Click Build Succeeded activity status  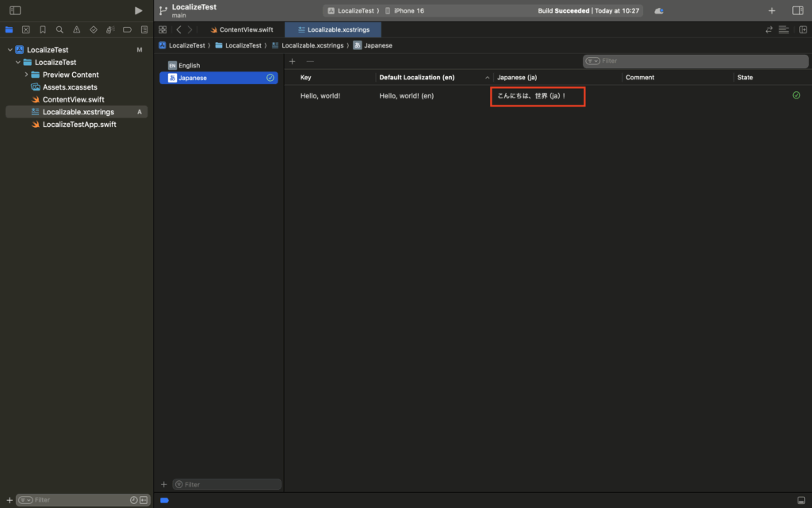588,10
